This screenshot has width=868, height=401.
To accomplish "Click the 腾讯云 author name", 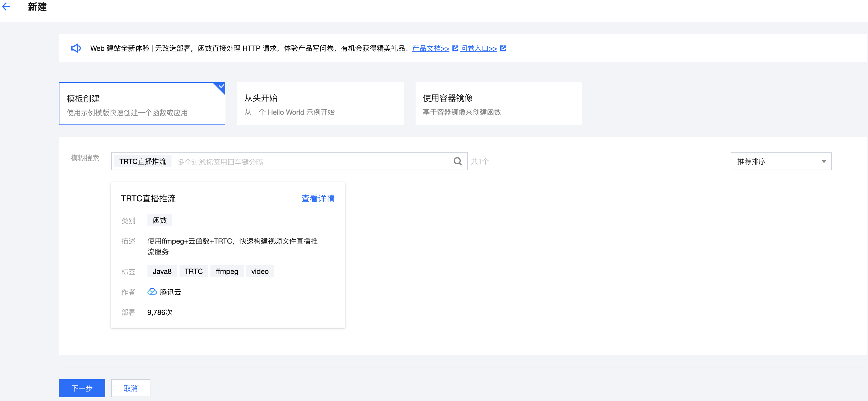I will 171,292.
